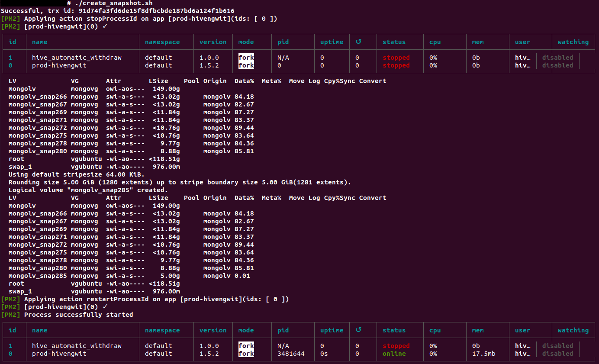
Task: Click the 'Using default stripesize 64.00 KiB' line
Action: point(74,174)
